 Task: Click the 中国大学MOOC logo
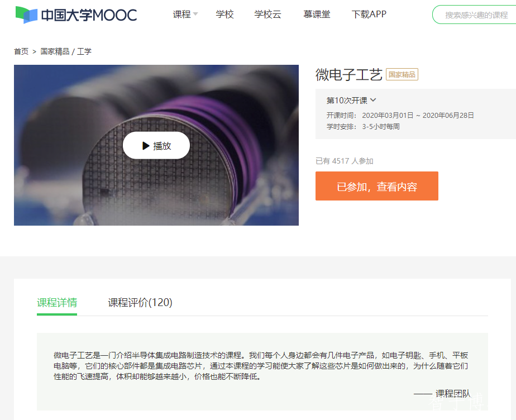pyautogui.click(x=76, y=15)
